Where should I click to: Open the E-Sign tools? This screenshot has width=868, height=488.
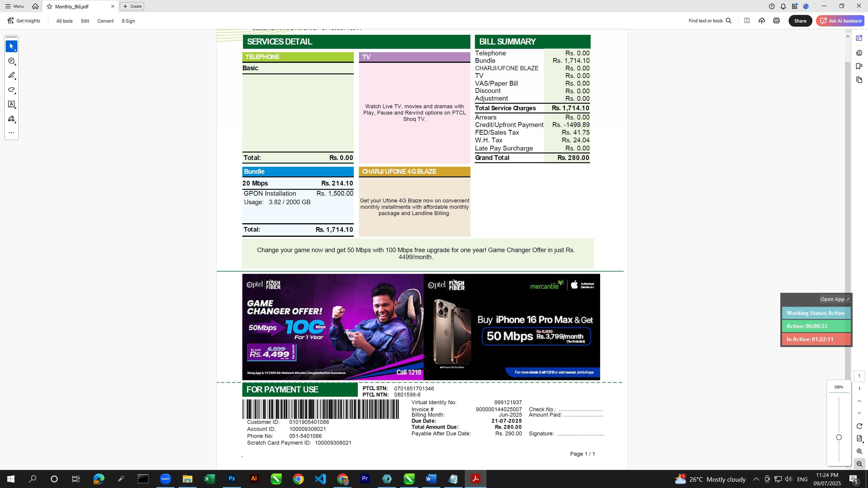128,21
